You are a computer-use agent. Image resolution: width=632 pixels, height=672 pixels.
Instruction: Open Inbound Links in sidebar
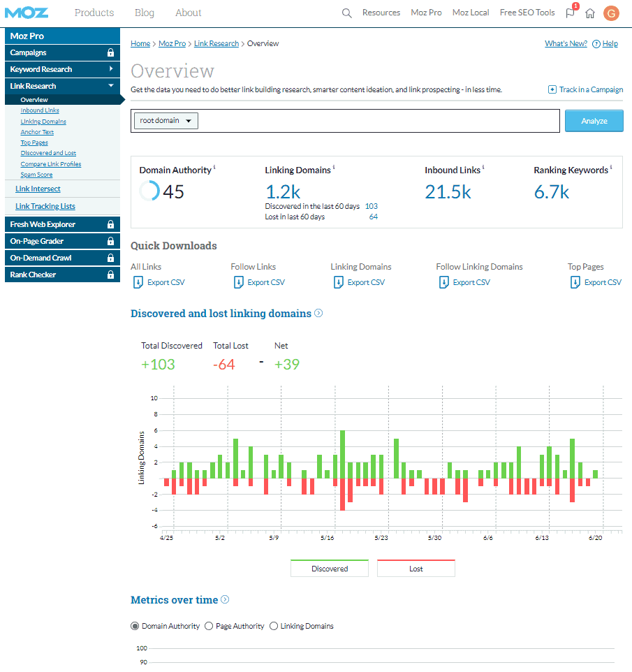pyautogui.click(x=40, y=110)
